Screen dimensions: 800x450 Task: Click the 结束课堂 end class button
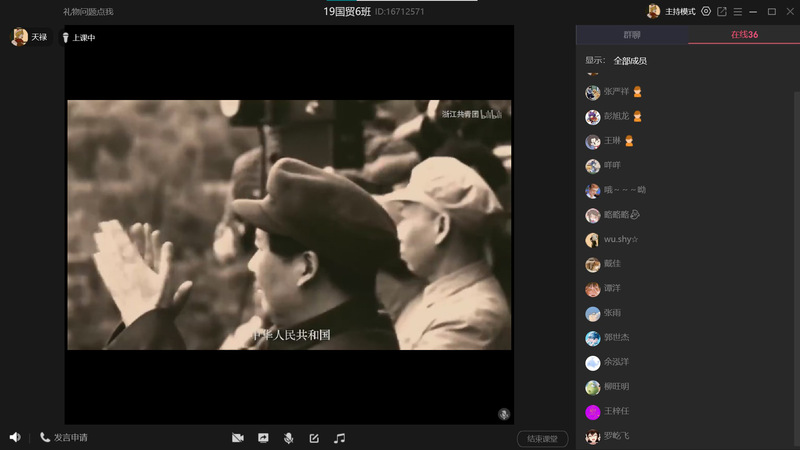point(542,439)
